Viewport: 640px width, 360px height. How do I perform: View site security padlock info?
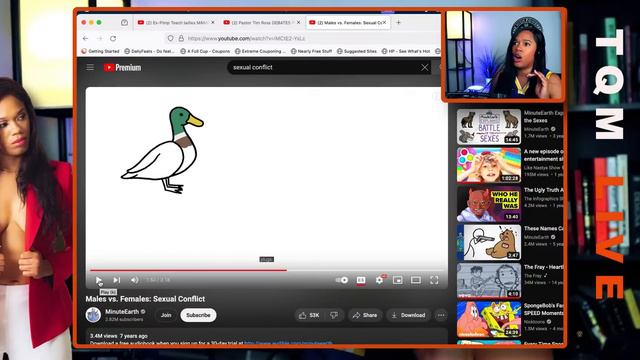point(181,38)
